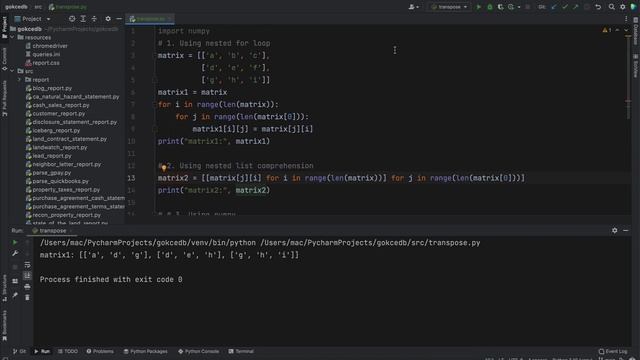This screenshot has height=360, width=640.
Task: Open the TODO tool window tab
Action: tap(67, 351)
